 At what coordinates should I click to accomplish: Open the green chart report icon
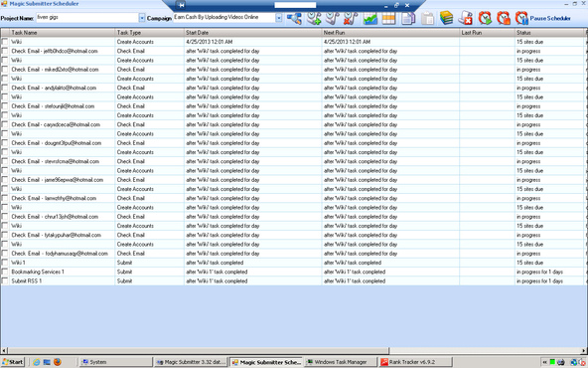[x=370, y=18]
